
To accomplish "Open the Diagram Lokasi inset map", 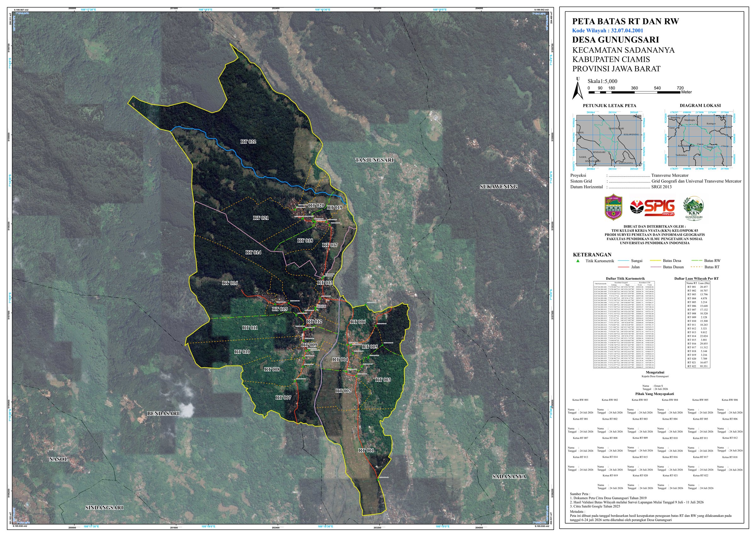I will (700, 140).
